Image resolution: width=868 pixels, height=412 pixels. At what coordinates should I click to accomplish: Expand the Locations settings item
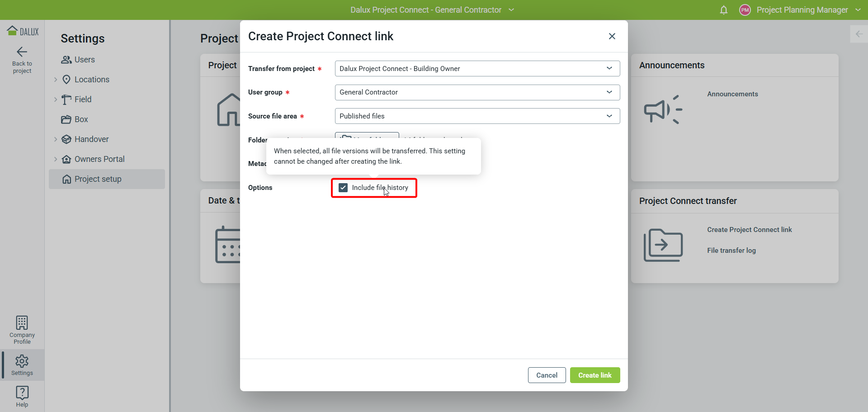(x=56, y=80)
